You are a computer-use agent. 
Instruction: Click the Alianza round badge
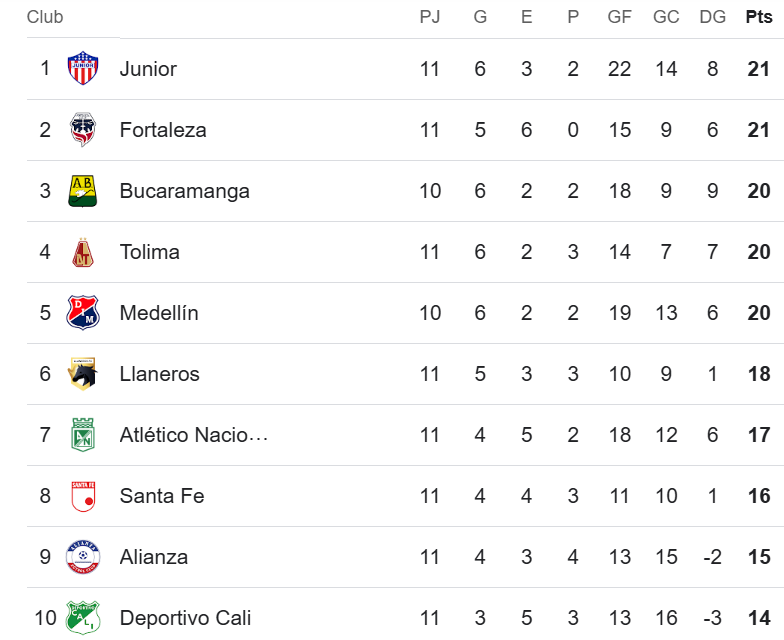(82, 556)
